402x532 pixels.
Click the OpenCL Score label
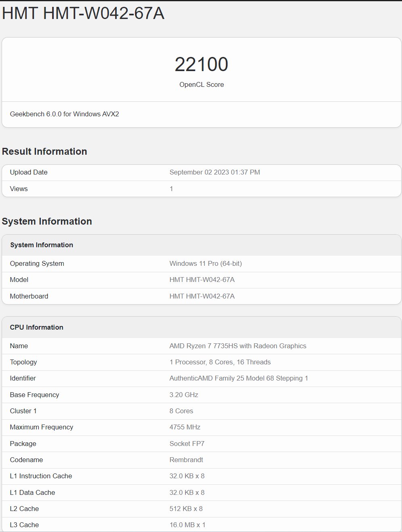click(x=201, y=84)
